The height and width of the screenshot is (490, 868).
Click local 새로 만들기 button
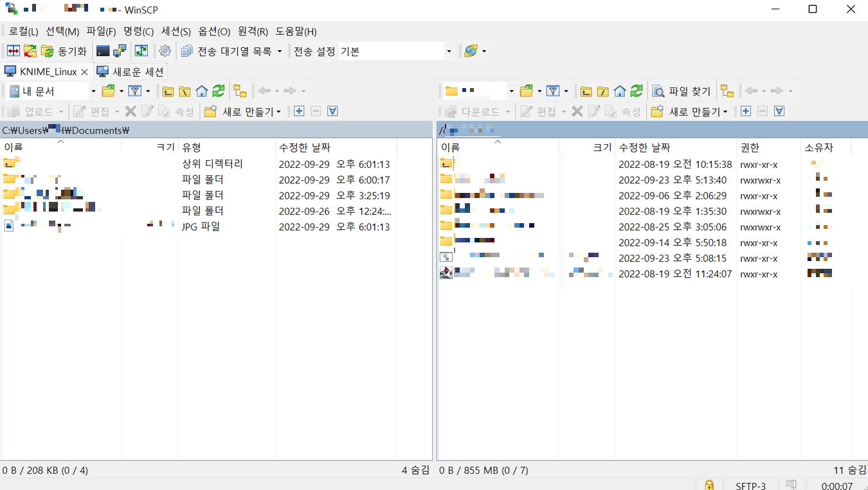[242, 111]
